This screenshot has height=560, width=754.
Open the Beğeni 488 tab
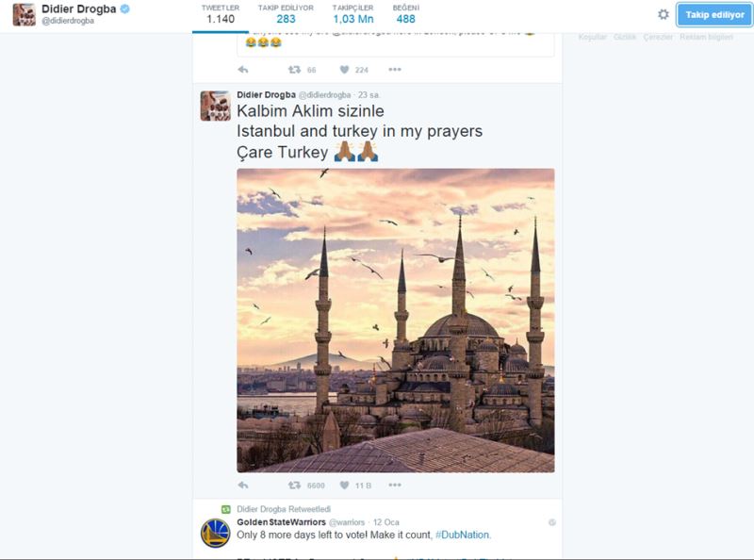(406, 14)
